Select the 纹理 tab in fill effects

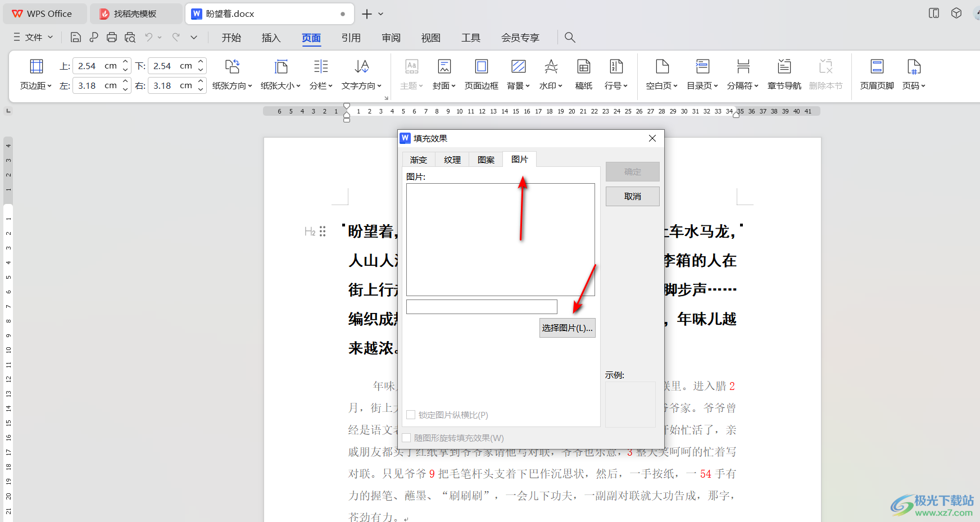pos(452,160)
